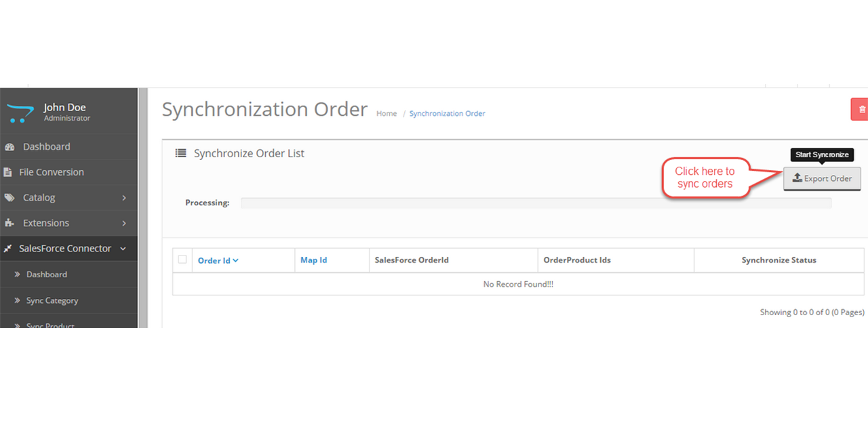Click the red trash delete icon
This screenshot has width=868, height=427.
pyautogui.click(x=861, y=109)
